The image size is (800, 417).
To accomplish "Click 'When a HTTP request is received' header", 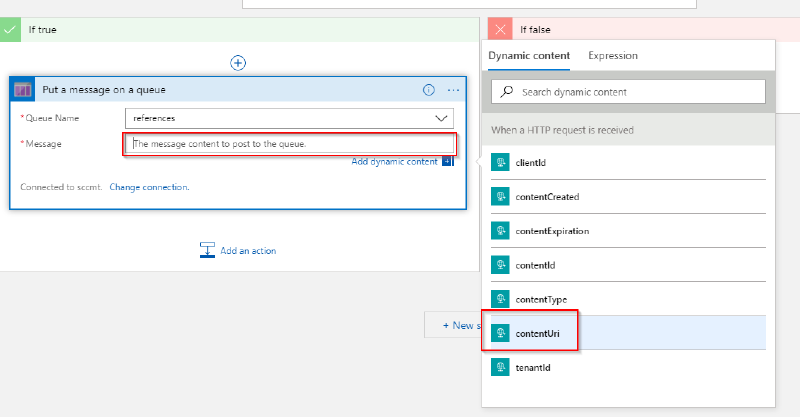I will [562, 130].
